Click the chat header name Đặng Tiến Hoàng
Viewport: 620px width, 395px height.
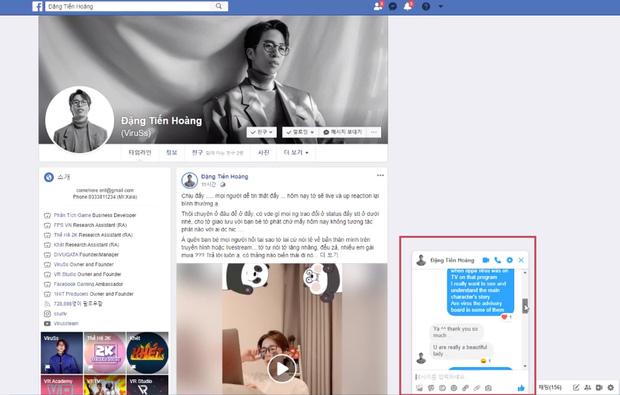(x=452, y=260)
